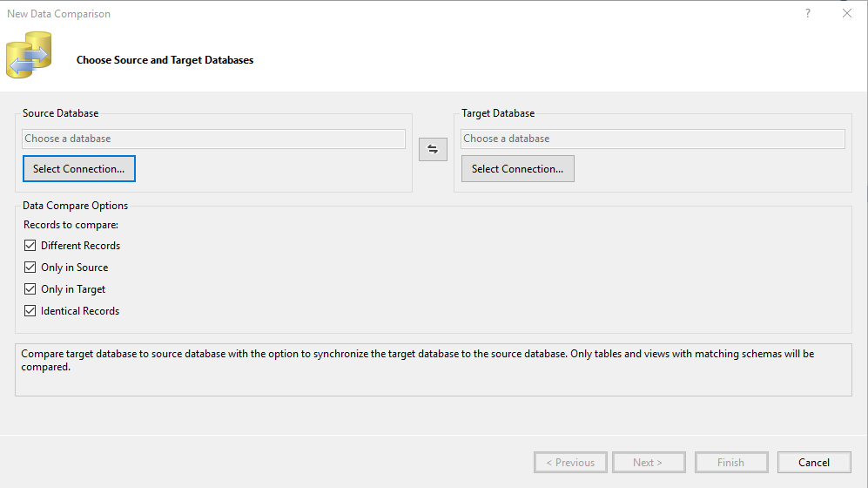Image resolution: width=868 pixels, height=488 pixels.
Task: Click the Source Database chooser field
Action: pos(213,139)
